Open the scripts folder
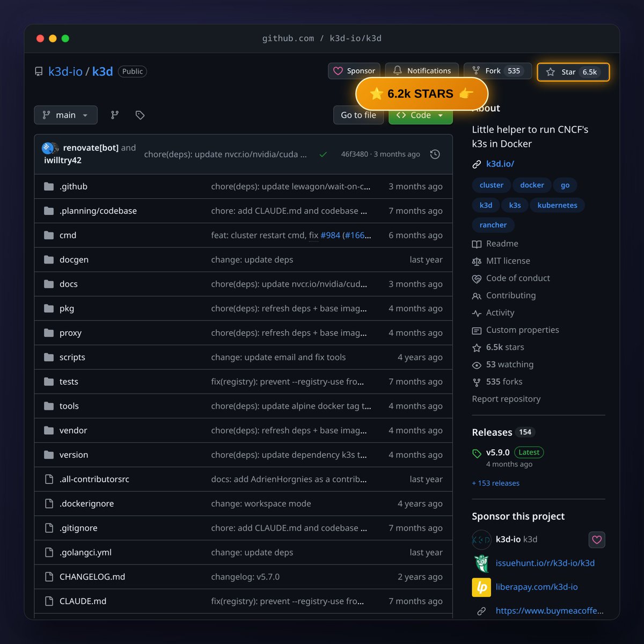 [x=72, y=357]
